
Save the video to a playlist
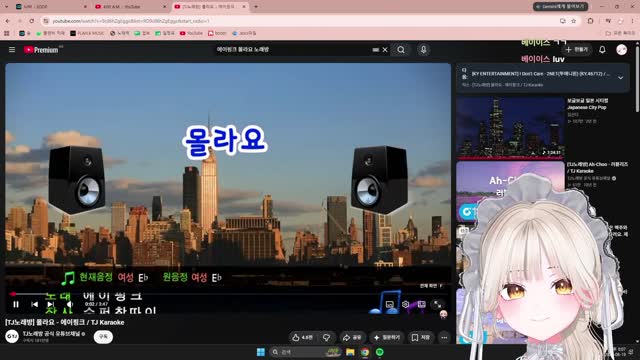[x=421, y=338]
